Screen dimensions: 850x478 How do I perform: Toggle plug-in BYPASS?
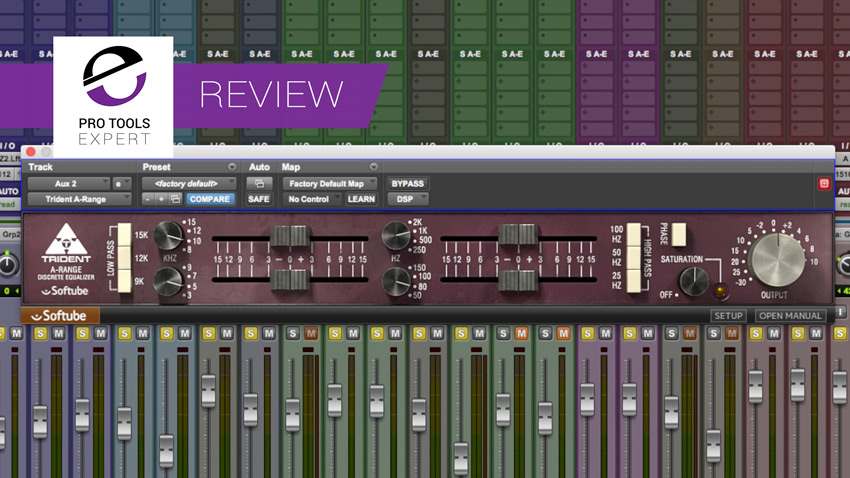click(408, 184)
